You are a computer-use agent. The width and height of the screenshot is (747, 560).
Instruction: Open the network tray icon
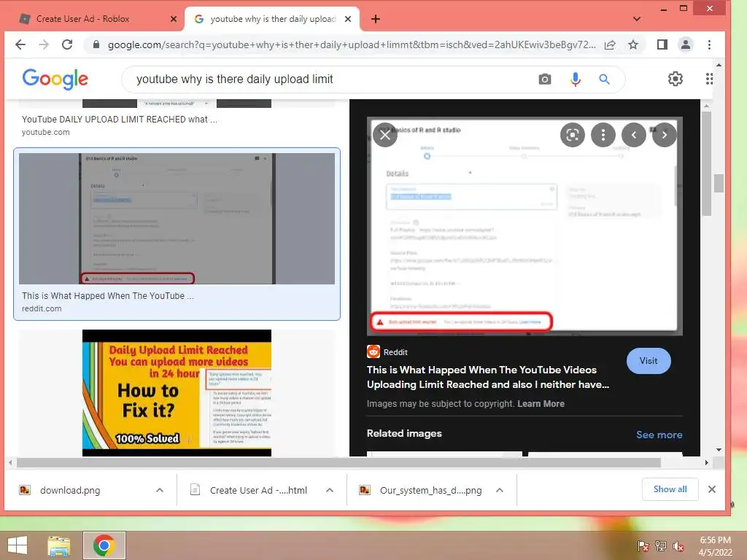[661, 546]
